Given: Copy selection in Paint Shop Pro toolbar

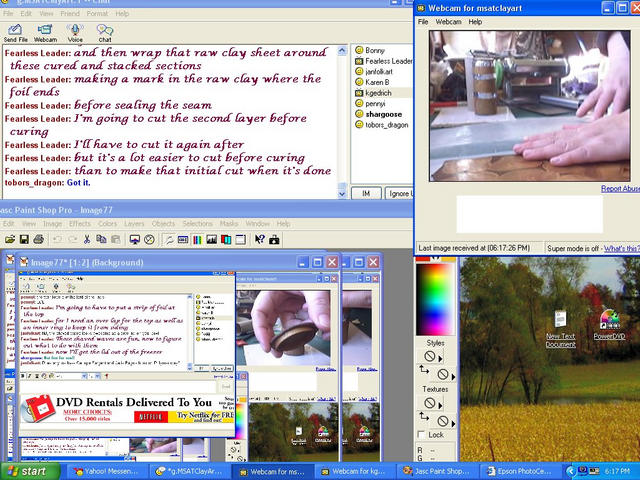Looking at the screenshot, I should (101, 240).
